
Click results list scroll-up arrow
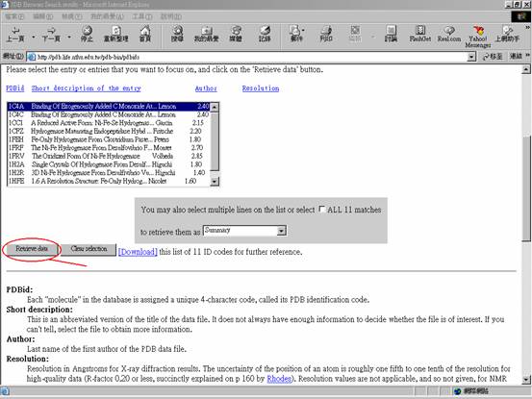coord(215,107)
